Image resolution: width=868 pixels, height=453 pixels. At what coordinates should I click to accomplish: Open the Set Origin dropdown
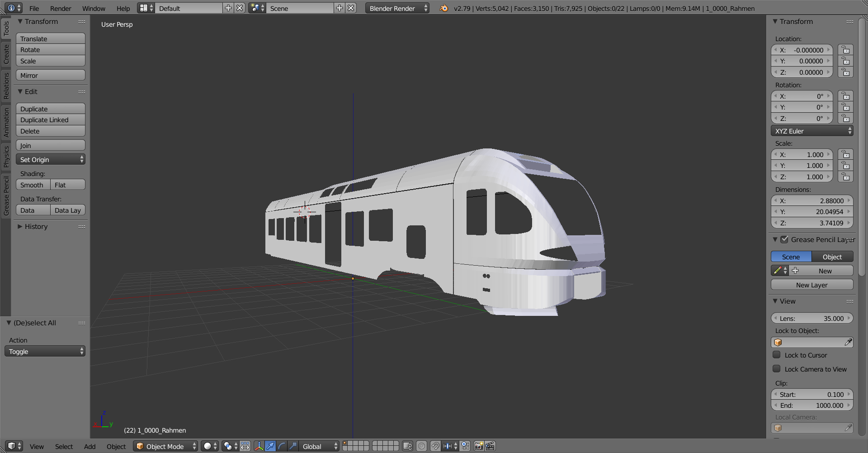coord(51,159)
